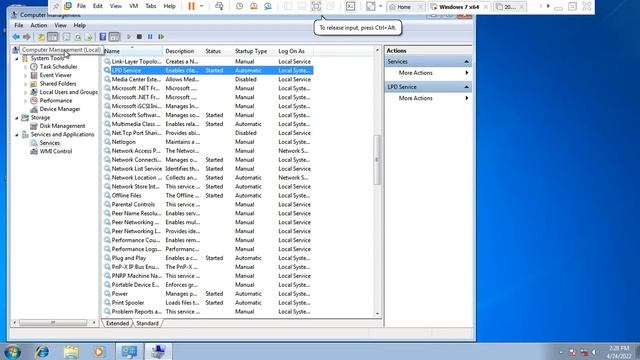Select WMI Control in the tree
This screenshot has height=360, width=640.
(x=56, y=151)
